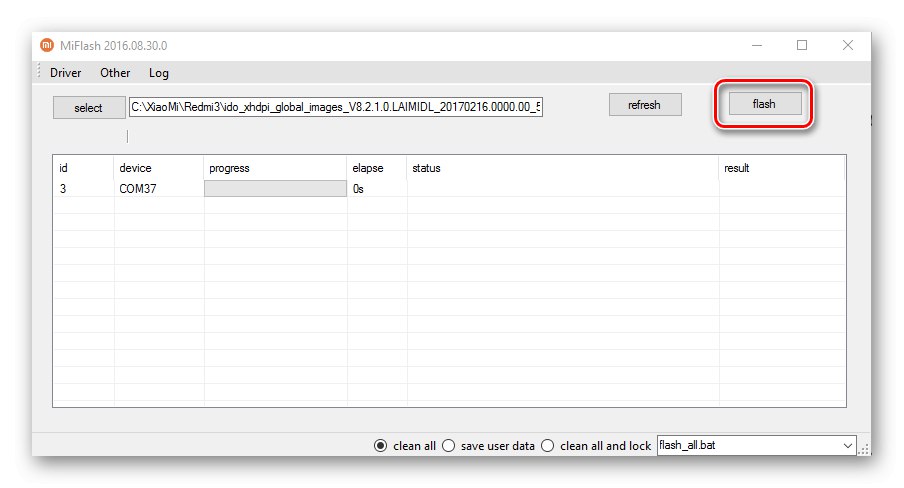Click the device column header
The image size is (904, 488).
[x=159, y=168]
